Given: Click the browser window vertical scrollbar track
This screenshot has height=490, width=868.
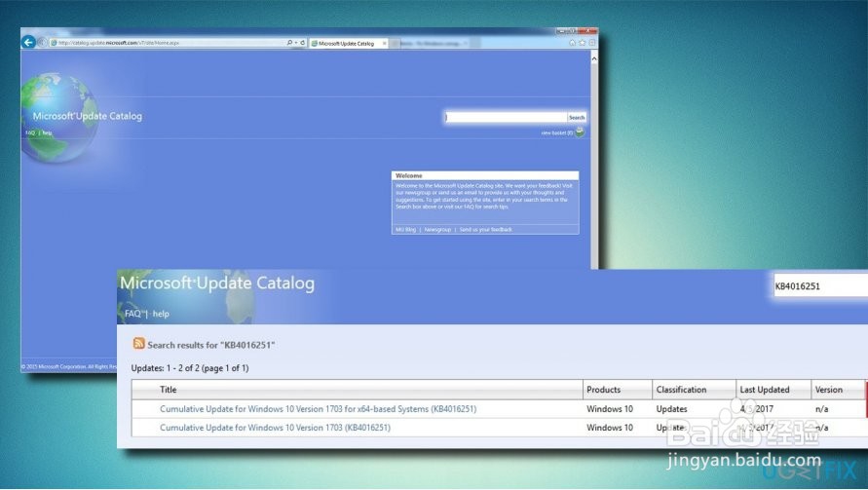Looking at the screenshot, I should click(594, 167).
